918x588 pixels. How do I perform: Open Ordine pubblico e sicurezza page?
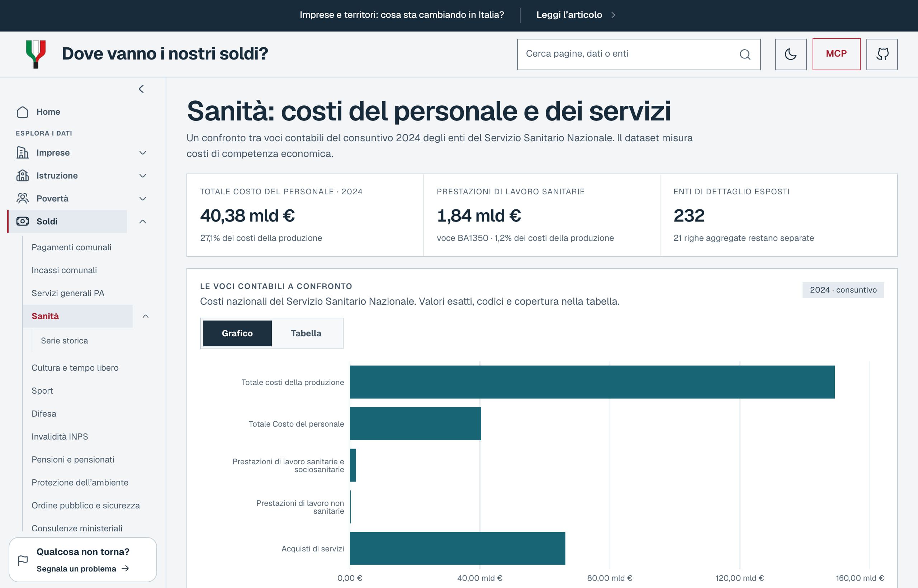(86, 505)
